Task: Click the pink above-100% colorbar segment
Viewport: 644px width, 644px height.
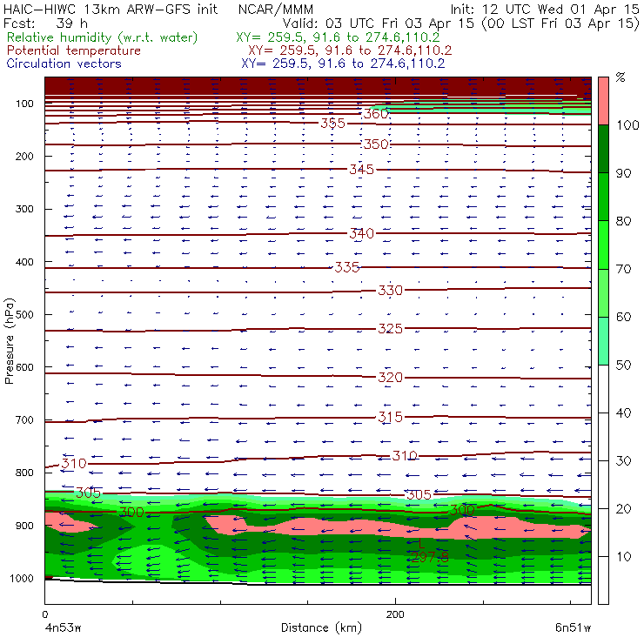Action: coord(603,101)
